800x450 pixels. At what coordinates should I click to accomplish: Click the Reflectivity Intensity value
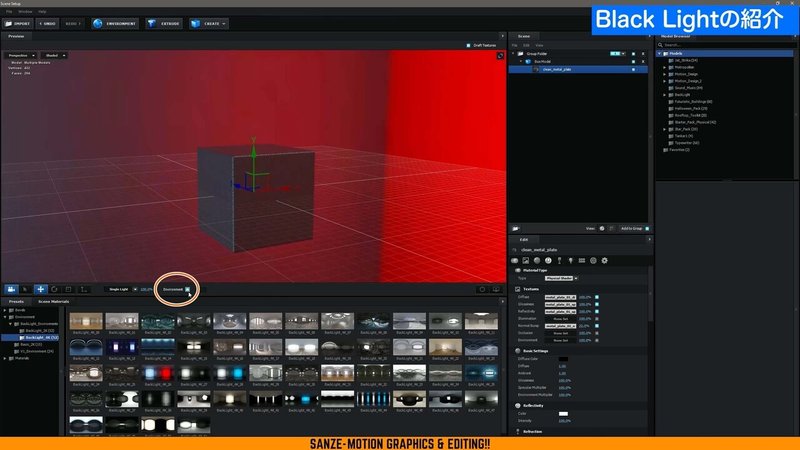[x=564, y=421]
